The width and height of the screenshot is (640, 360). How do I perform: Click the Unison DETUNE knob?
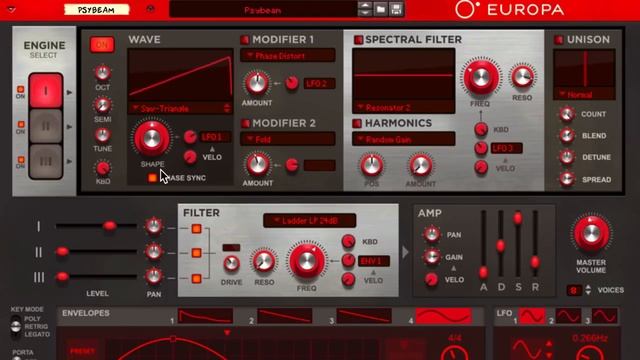pos(567,157)
